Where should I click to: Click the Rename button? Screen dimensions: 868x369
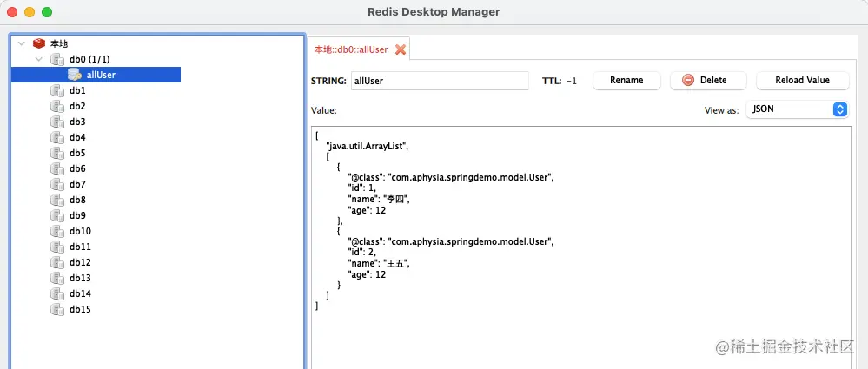coord(626,80)
